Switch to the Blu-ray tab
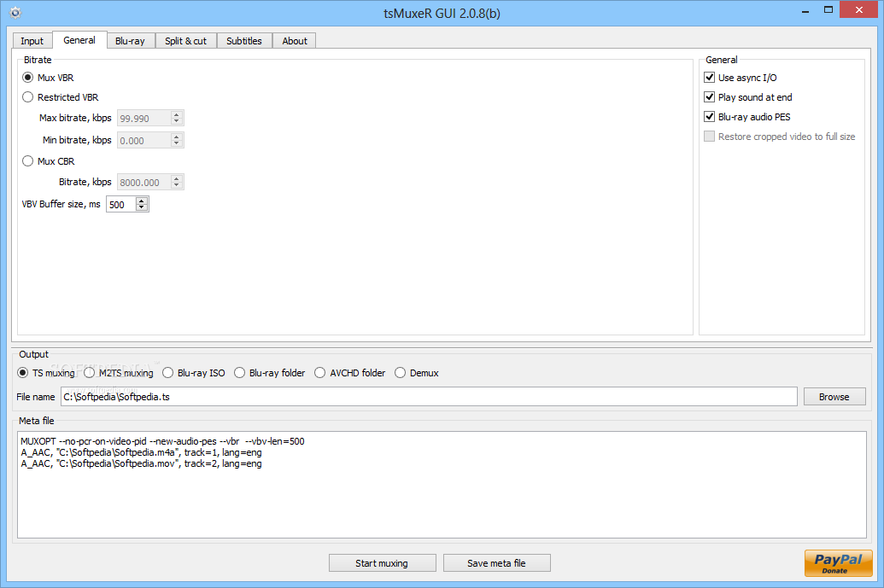The width and height of the screenshot is (884, 588). pos(130,41)
